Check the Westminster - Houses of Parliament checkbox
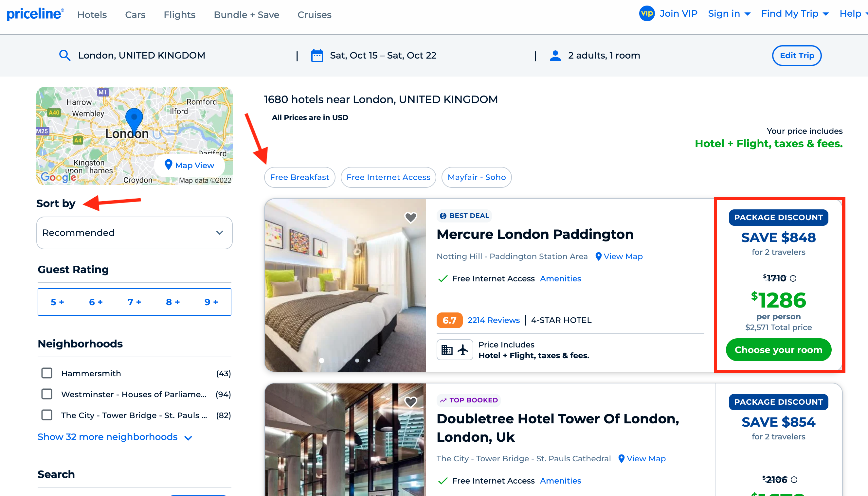Screen dimensions: 868x496 (47, 394)
